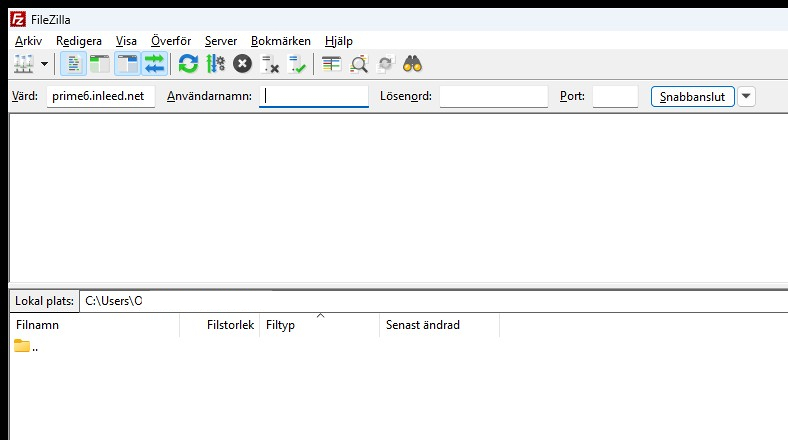
Task: Toggle remote directory tree view
Action: point(127,64)
